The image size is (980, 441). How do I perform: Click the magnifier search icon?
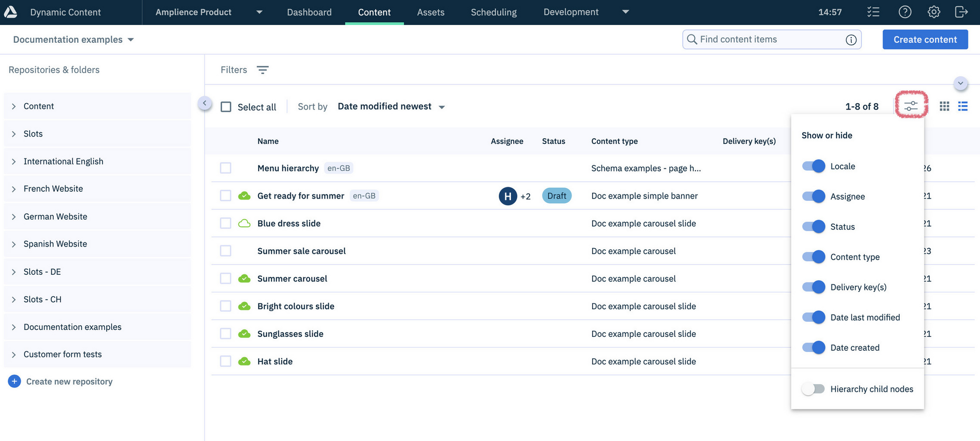tap(692, 40)
